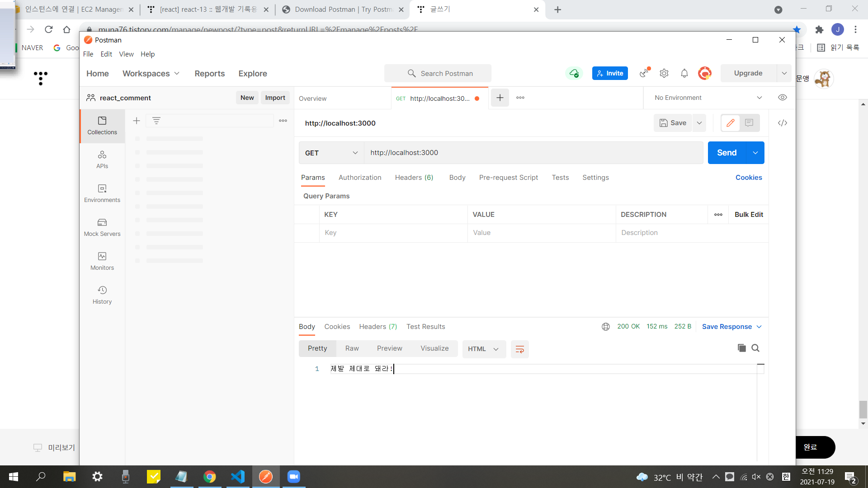This screenshot has width=868, height=488.
Task: Click the code snippet icon
Action: (x=783, y=123)
